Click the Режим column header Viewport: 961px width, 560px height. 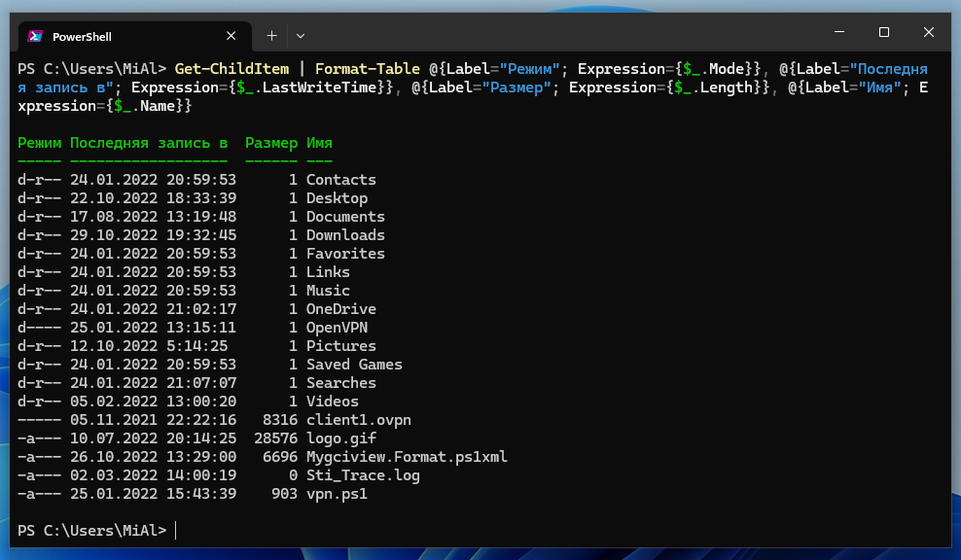(x=39, y=143)
